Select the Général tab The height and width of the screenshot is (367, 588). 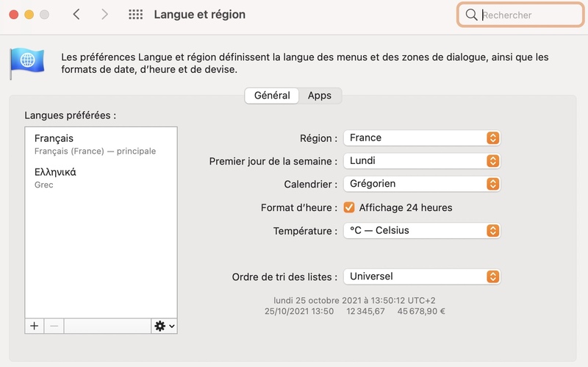[x=272, y=96]
